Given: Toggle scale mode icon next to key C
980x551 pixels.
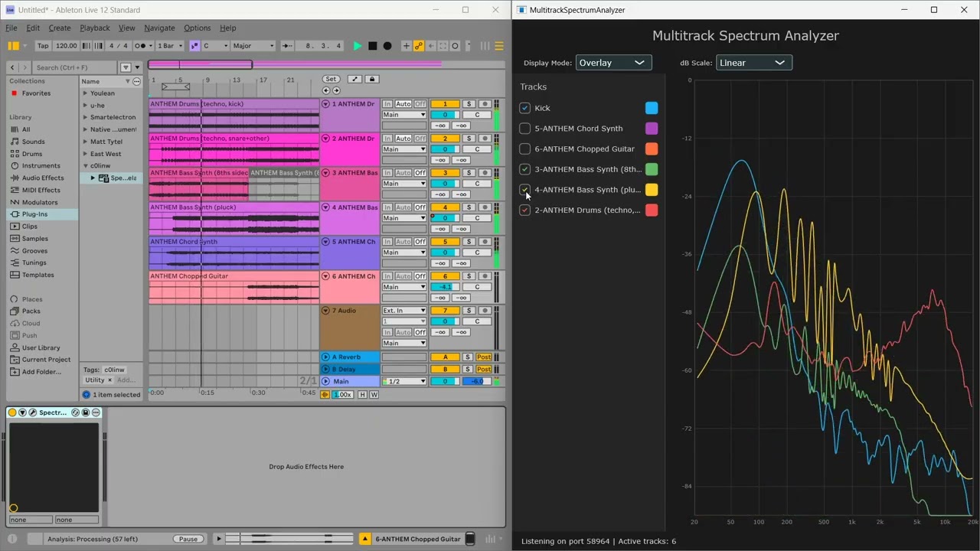Looking at the screenshot, I should pos(194,46).
